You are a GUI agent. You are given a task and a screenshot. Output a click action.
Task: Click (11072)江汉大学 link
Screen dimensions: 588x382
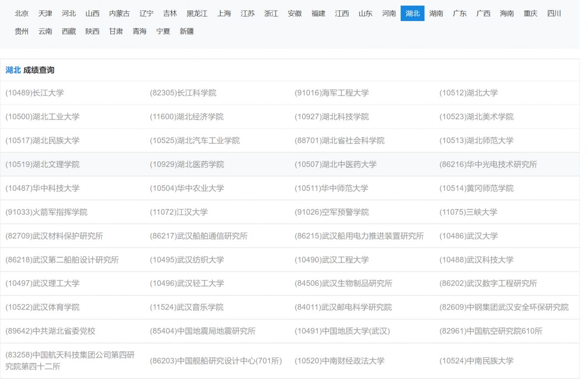coord(179,212)
